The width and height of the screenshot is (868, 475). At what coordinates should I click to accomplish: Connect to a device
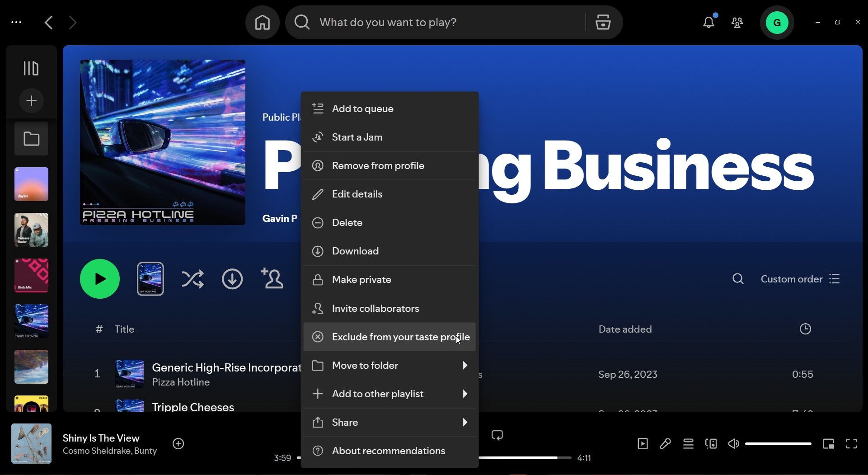coord(711,444)
